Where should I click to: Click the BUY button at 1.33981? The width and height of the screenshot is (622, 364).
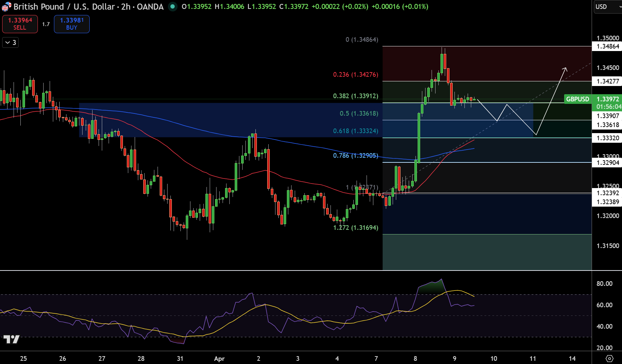coord(72,24)
